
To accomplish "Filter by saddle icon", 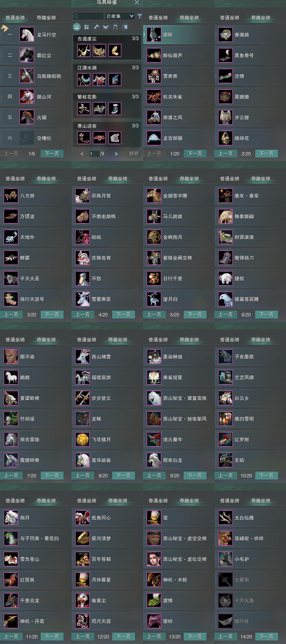I will (x=106, y=27).
